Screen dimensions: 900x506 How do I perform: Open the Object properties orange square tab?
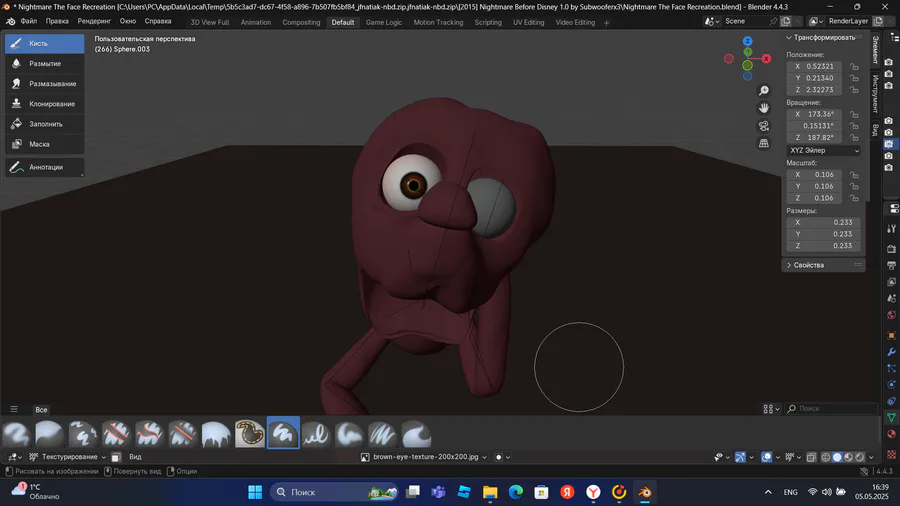click(x=891, y=335)
